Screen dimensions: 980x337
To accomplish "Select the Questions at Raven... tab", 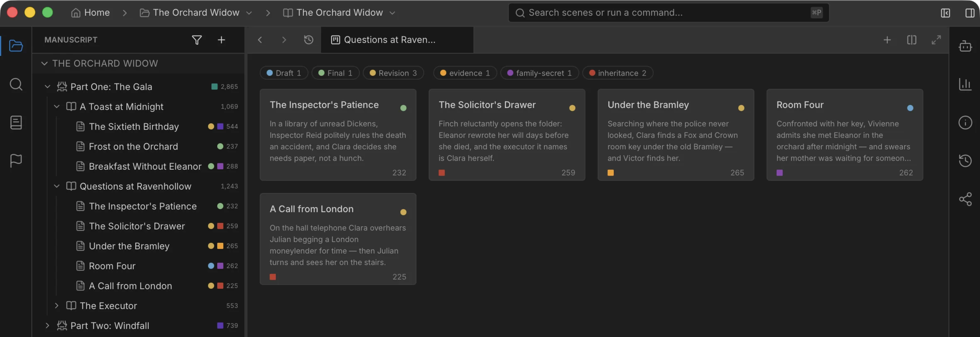I will pyautogui.click(x=397, y=40).
